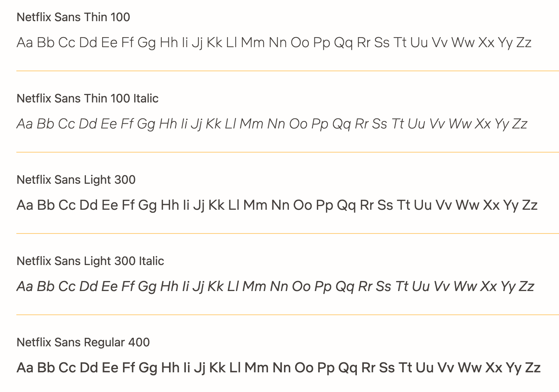Click 'Zz' in the Thin 100 sample

[x=524, y=43]
